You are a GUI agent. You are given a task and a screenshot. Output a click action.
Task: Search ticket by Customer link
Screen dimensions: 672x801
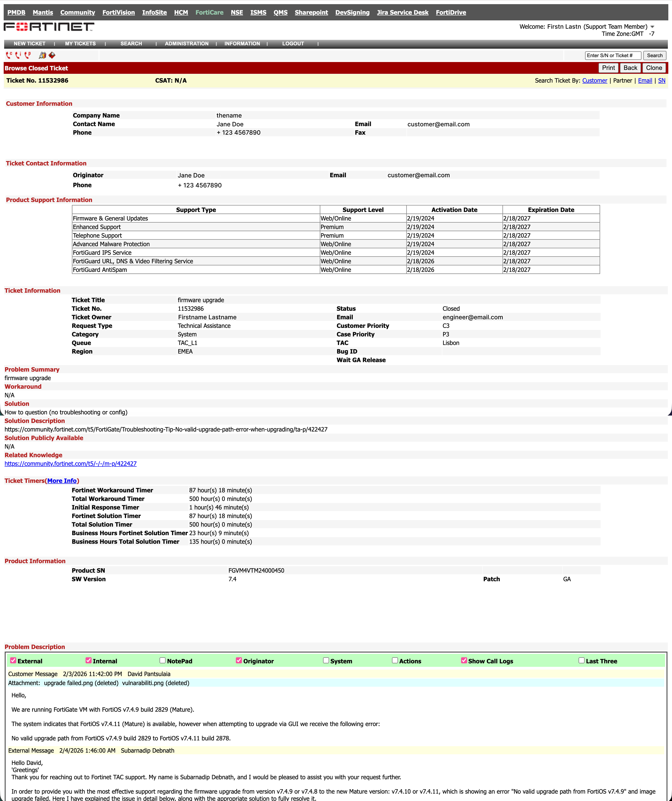tap(595, 81)
